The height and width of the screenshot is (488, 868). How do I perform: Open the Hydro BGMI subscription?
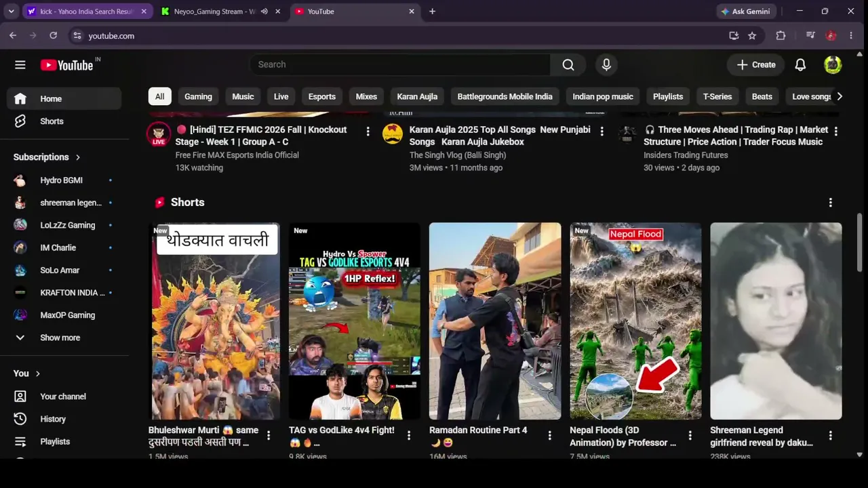(64, 180)
